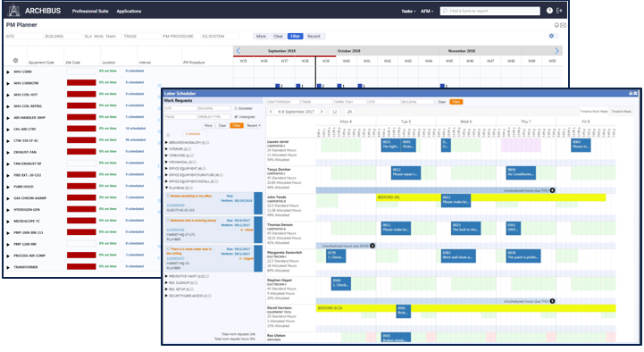This screenshot has width=644, height=352.
Task: Check the box beside MECHANICAL group
Action: tap(194, 163)
